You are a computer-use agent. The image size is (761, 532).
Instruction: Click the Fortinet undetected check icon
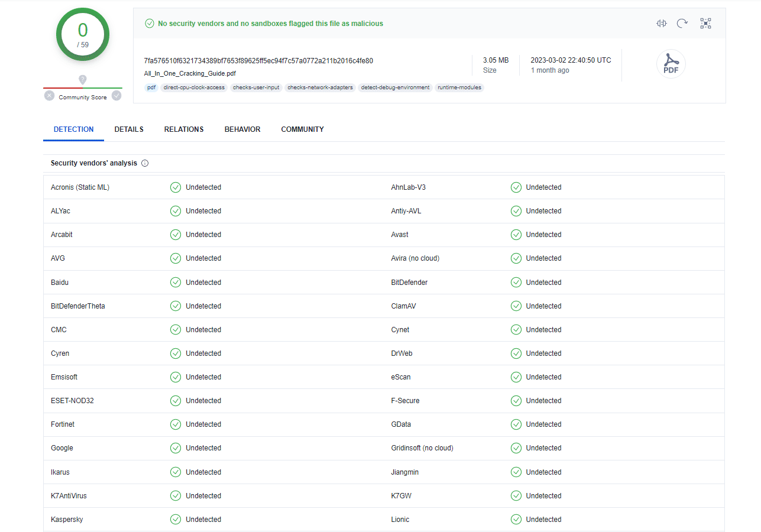click(x=176, y=424)
